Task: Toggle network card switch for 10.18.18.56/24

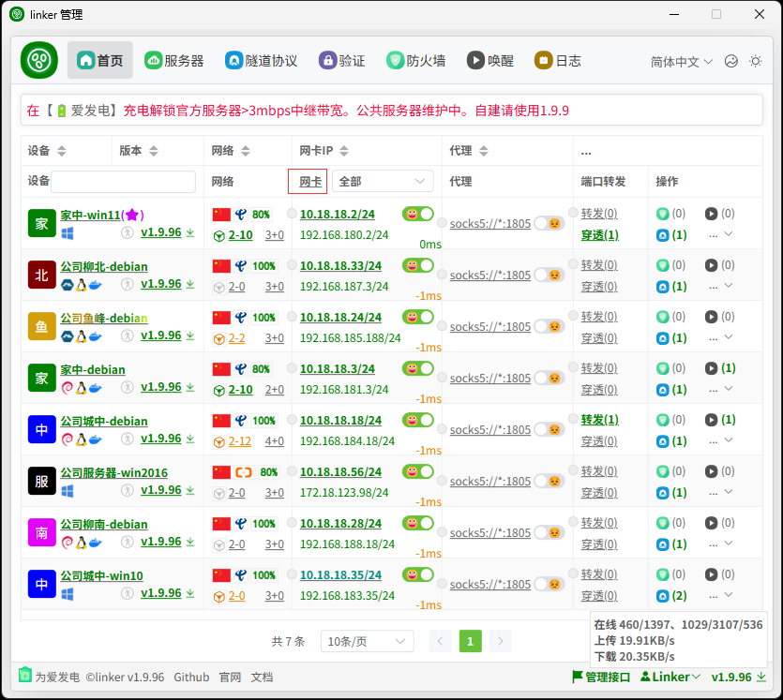Action: point(418,471)
